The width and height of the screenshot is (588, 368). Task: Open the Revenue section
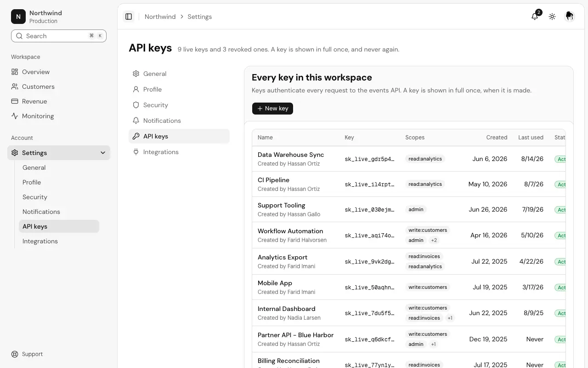coord(59,101)
